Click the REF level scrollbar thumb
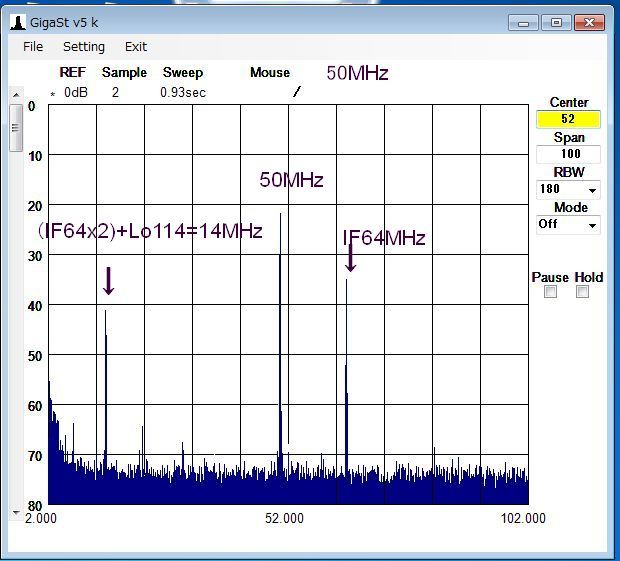This screenshot has height=561, width=620. 16,128
